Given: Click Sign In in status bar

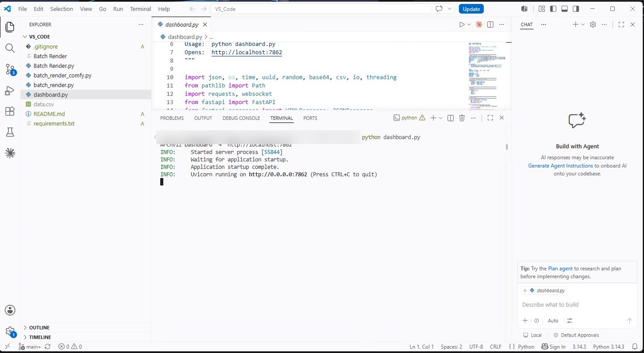Looking at the screenshot, I should (x=554, y=347).
